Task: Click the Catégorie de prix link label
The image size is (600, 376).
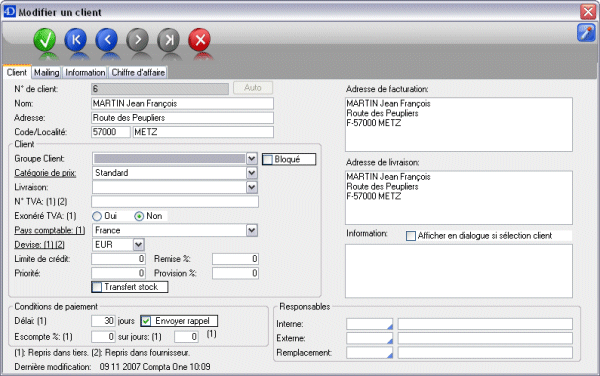Action: [45, 173]
